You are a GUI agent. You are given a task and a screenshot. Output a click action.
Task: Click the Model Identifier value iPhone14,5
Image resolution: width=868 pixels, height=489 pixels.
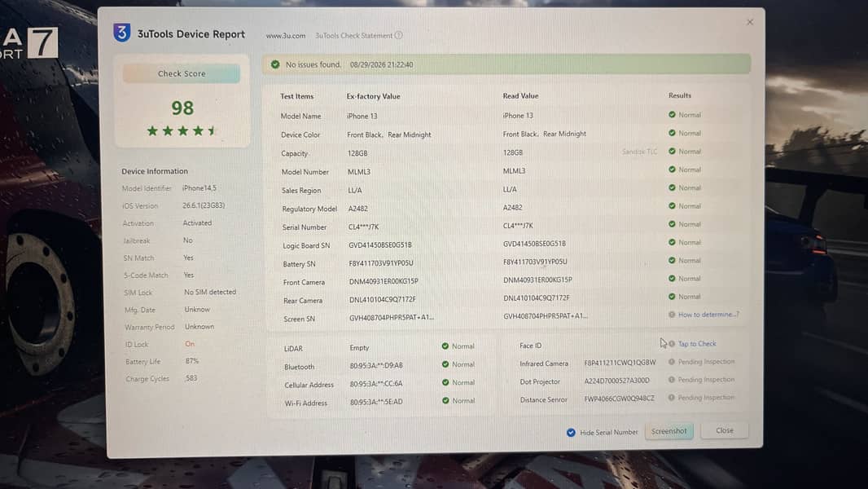(199, 188)
